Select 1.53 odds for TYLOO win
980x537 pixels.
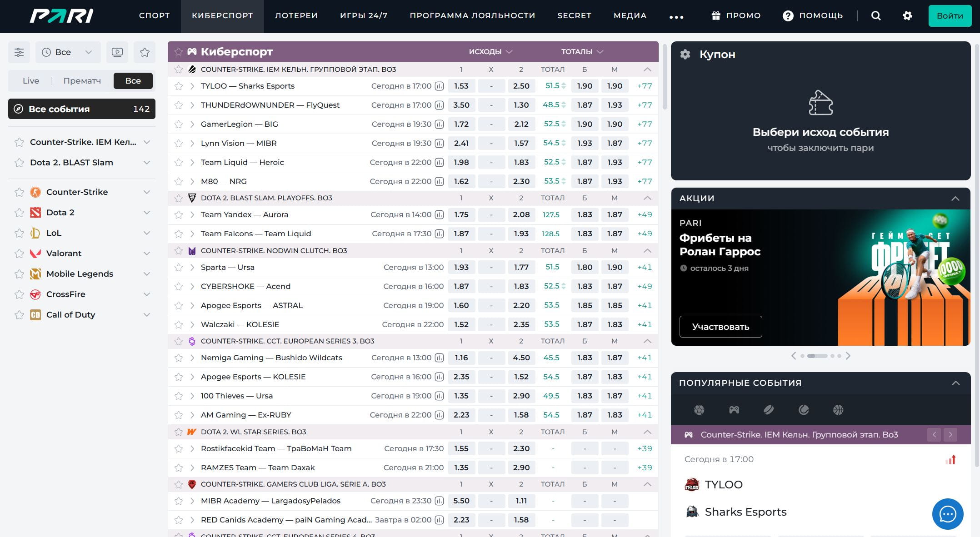coord(461,86)
